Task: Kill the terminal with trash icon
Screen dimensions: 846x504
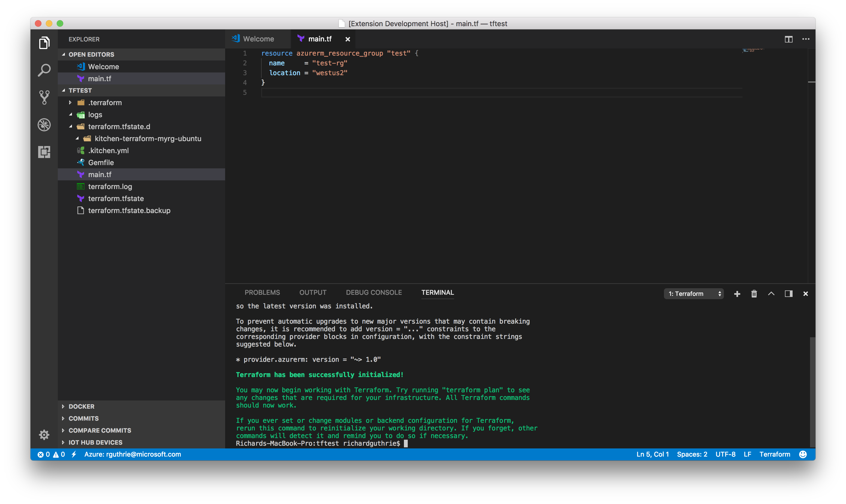Action: pos(754,294)
